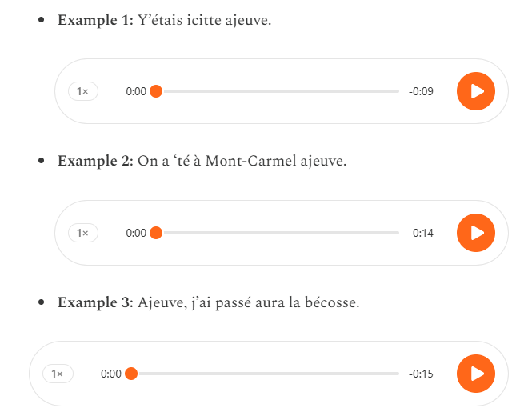Click the -0:09 remaining time label
Image resolution: width=532 pixels, height=420 pixels.
pos(421,91)
